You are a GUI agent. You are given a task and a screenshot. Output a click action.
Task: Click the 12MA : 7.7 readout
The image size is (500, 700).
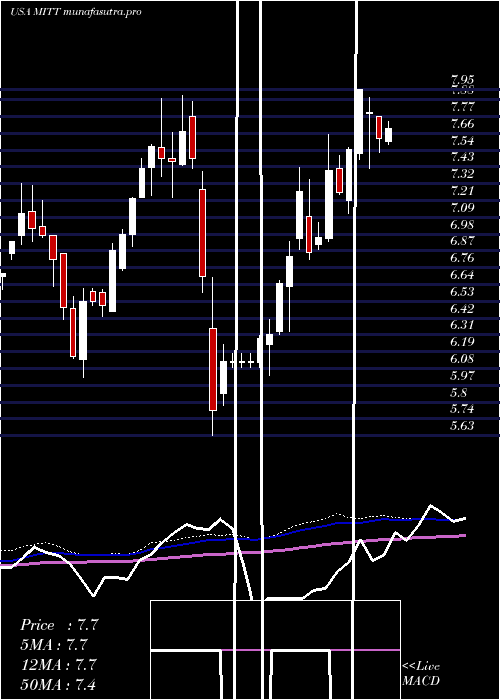coord(58,664)
